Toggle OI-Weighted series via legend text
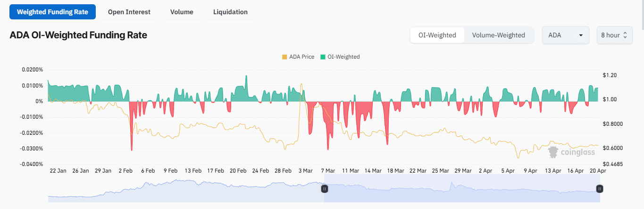Image resolution: width=644 pixels, height=209 pixels. pyautogui.click(x=343, y=57)
